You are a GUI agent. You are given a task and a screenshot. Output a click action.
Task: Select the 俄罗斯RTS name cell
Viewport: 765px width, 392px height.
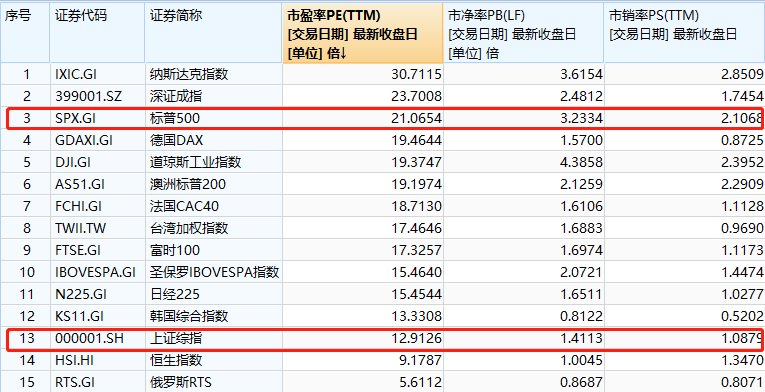213,382
